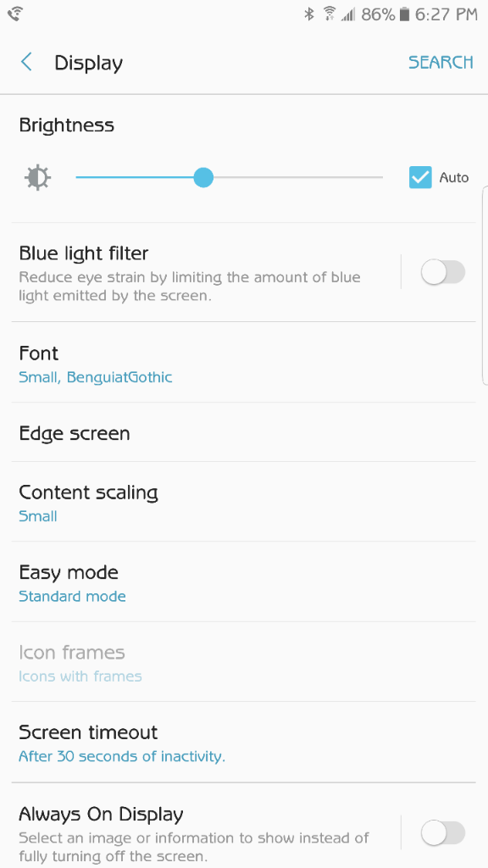Tap the Wi-Fi signal icon in status bar
The width and height of the screenshot is (488, 868).
330,14
